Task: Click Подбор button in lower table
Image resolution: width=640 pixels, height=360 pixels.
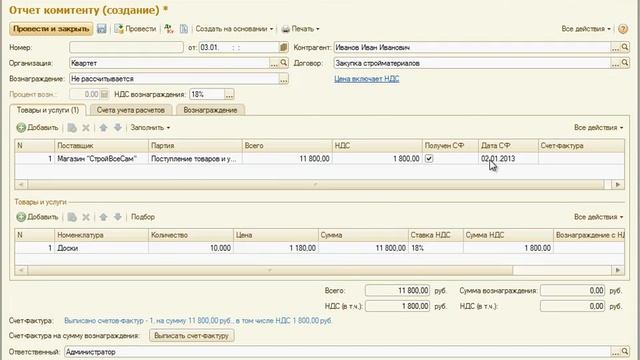Action: click(x=143, y=217)
